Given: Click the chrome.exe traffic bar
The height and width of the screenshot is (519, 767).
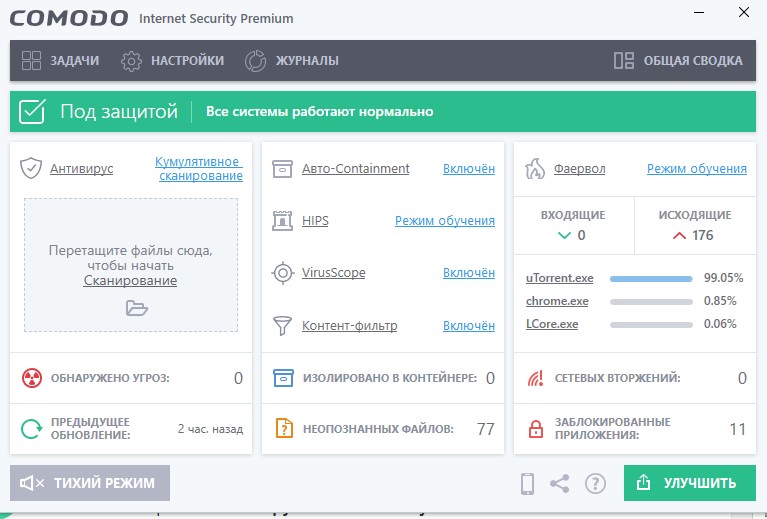Looking at the screenshot, I should [651, 302].
